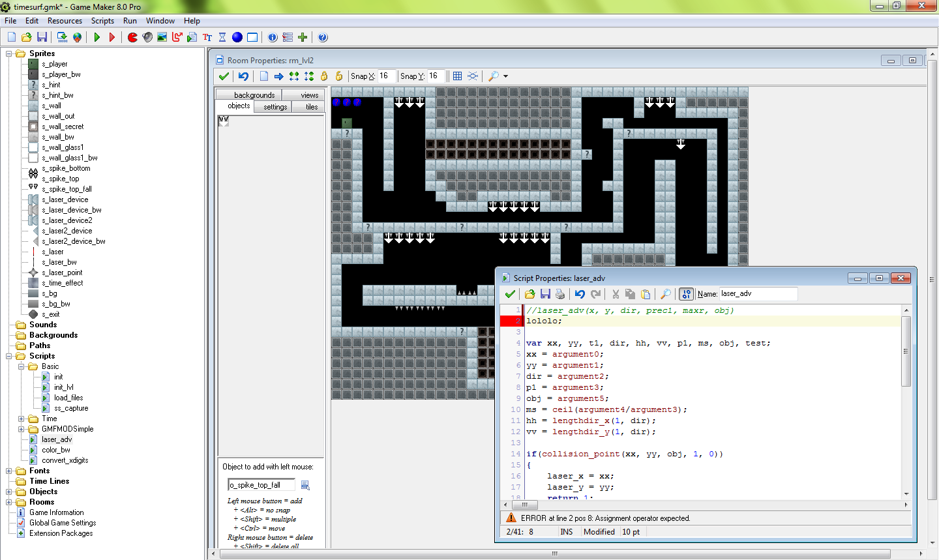Open the File menu
The image size is (939, 560).
click(x=10, y=21)
